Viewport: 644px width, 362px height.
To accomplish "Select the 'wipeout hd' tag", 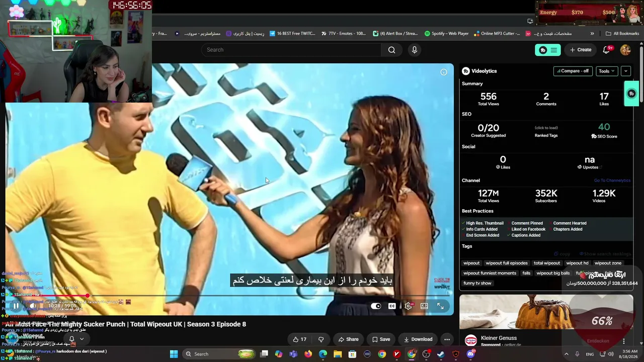I will tap(577, 263).
